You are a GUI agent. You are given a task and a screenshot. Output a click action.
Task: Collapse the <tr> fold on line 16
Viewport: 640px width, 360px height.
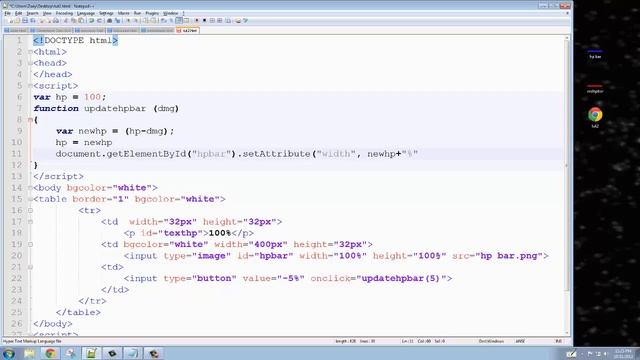(30, 210)
